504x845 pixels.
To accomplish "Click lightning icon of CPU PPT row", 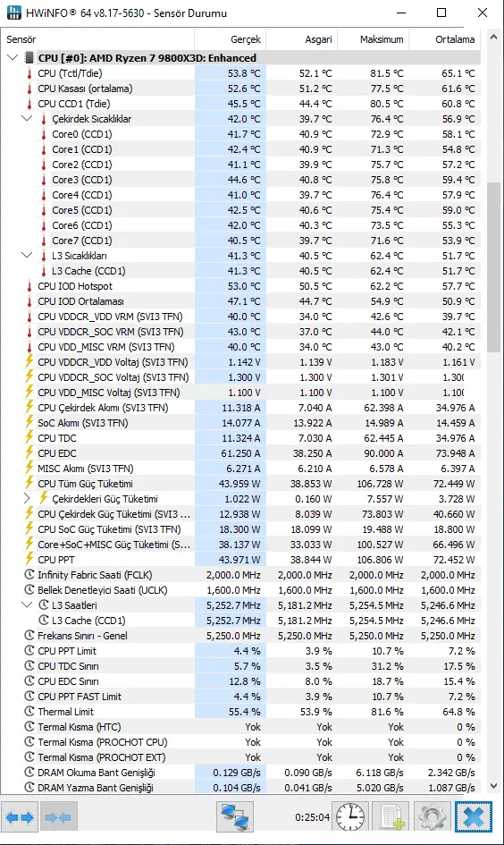I will 29,560.
